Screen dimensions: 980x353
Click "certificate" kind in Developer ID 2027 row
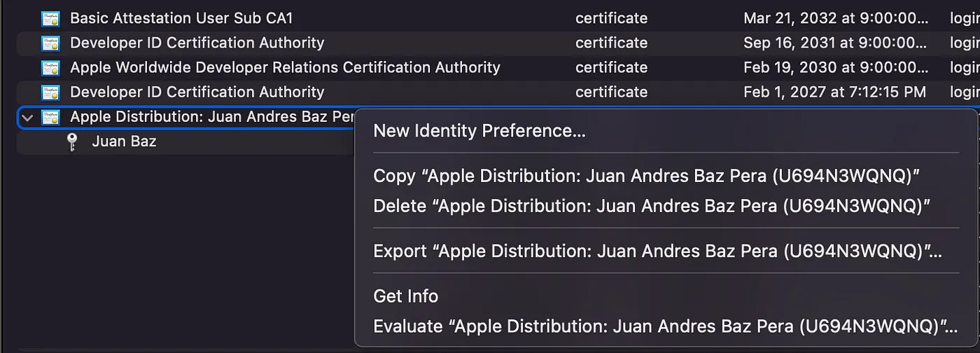pos(611,92)
